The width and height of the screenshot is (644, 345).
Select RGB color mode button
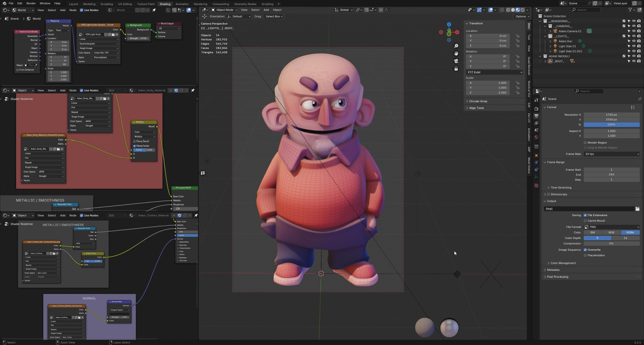pyautogui.click(x=611, y=233)
